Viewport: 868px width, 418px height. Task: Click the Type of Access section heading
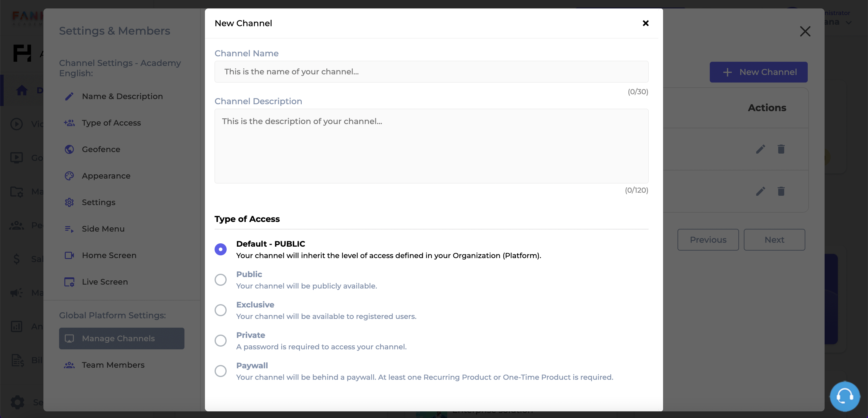pyautogui.click(x=247, y=219)
